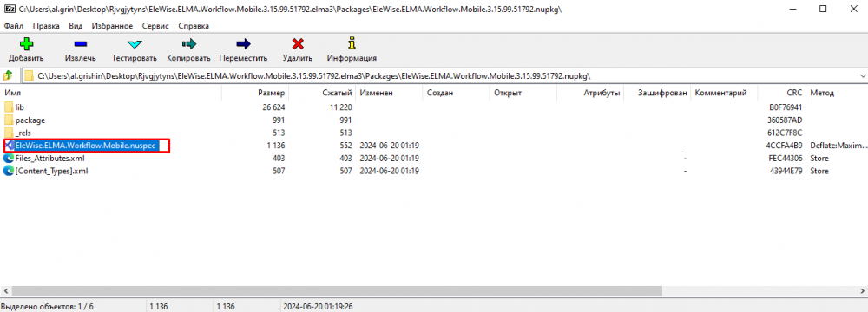The width and height of the screenshot is (868, 312).
Task: Open the yellow Info icon
Action: tap(352, 43)
